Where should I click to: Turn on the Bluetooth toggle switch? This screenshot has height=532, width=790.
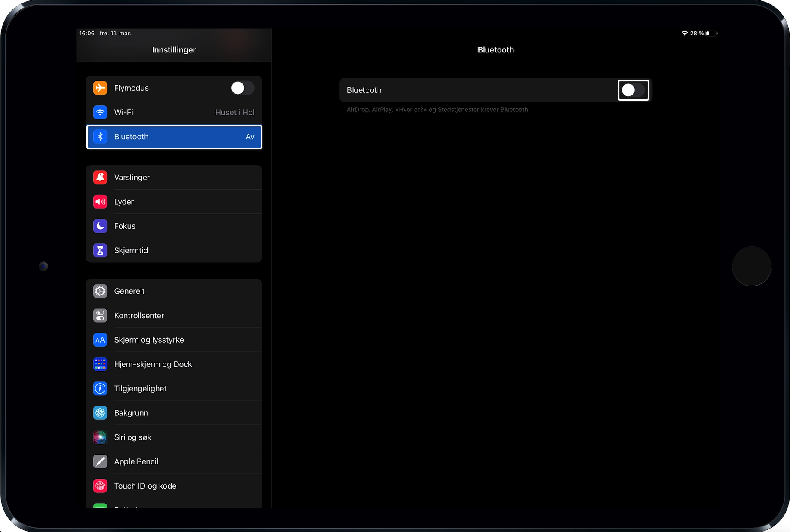(633, 90)
